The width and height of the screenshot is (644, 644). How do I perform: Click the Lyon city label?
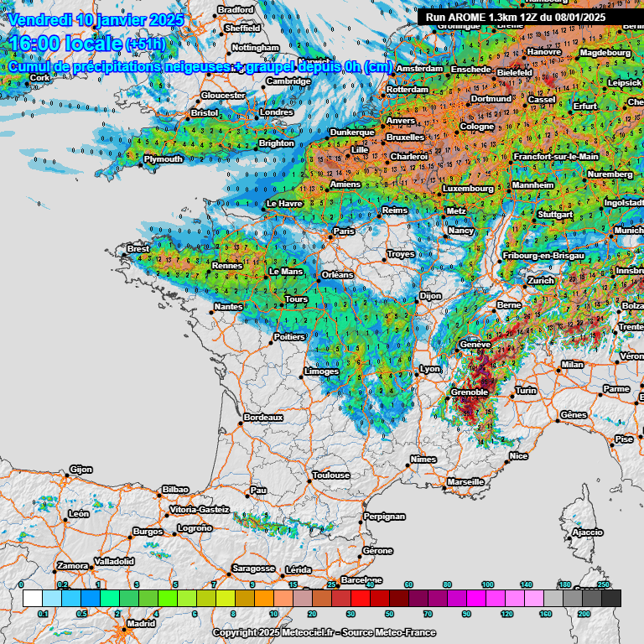coord(430,369)
